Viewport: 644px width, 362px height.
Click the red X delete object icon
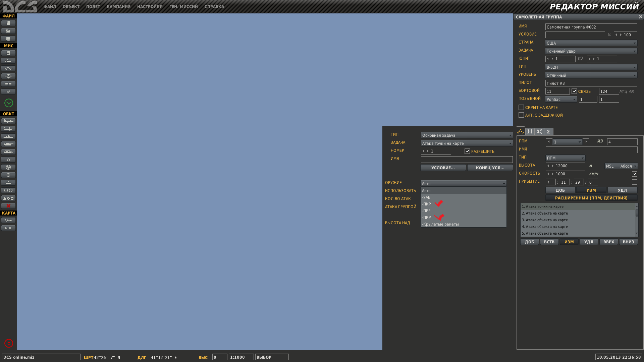click(8, 206)
